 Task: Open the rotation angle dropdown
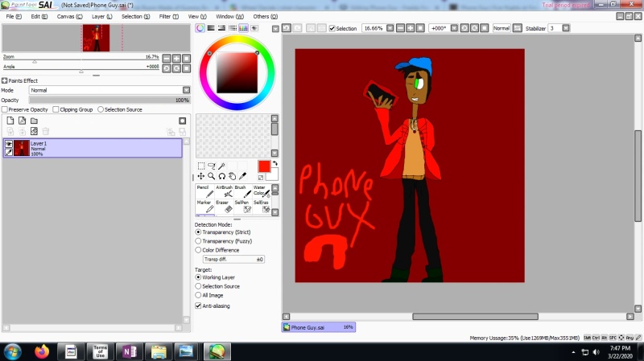point(454,28)
